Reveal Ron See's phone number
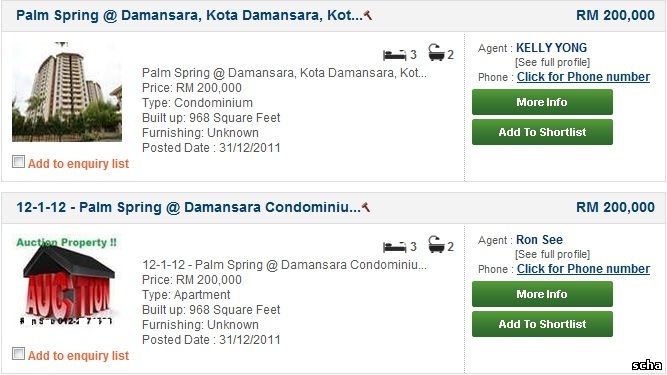Viewport: 667px width, 375px height. [x=583, y=269]
